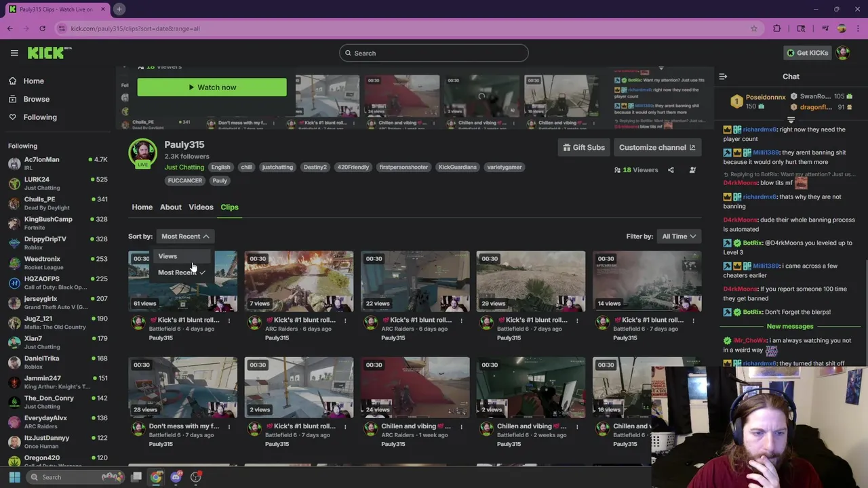Bookmark this page with the star
This screenshot has height=488, width=868.
coord(753,28)
